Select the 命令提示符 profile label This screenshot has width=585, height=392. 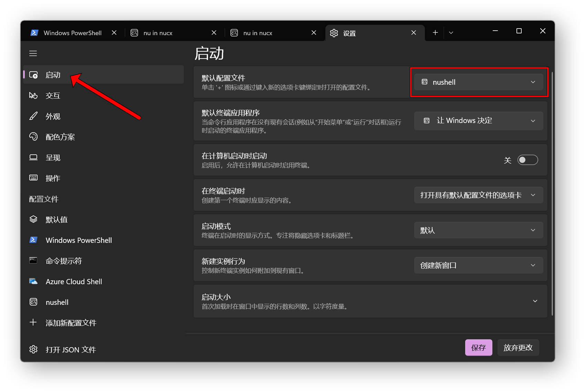[x=64, y=261]
